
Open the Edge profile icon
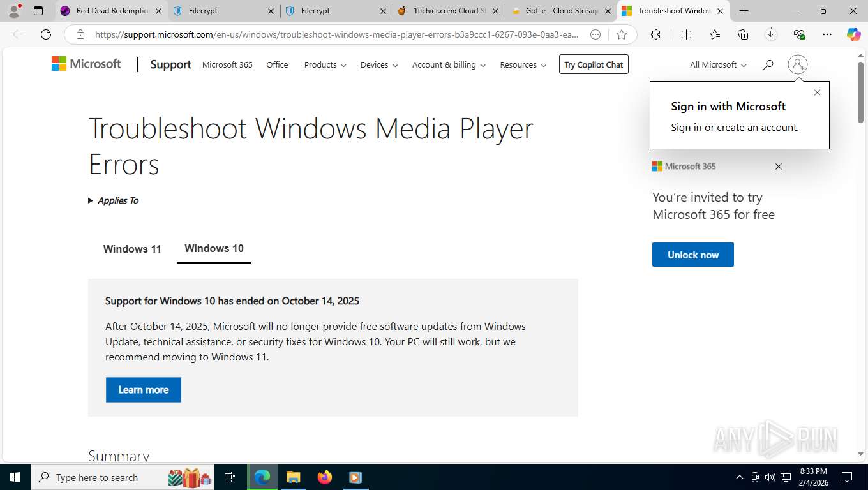coord(14,10)
